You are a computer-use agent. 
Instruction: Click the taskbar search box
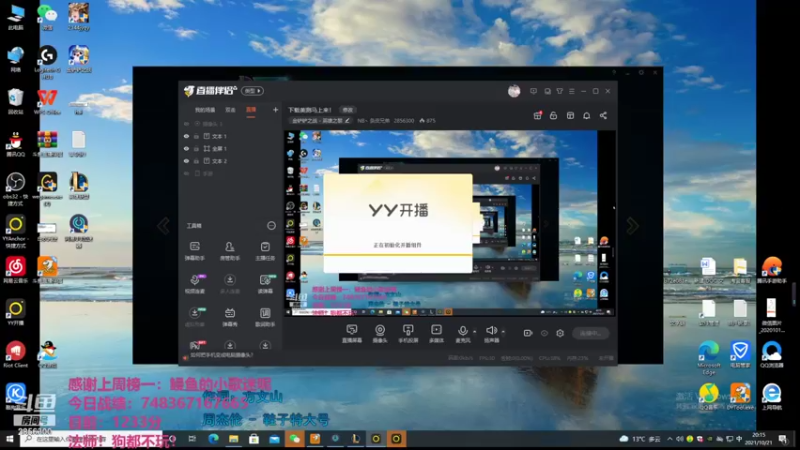pyautogui.click(x=92, y=439)
